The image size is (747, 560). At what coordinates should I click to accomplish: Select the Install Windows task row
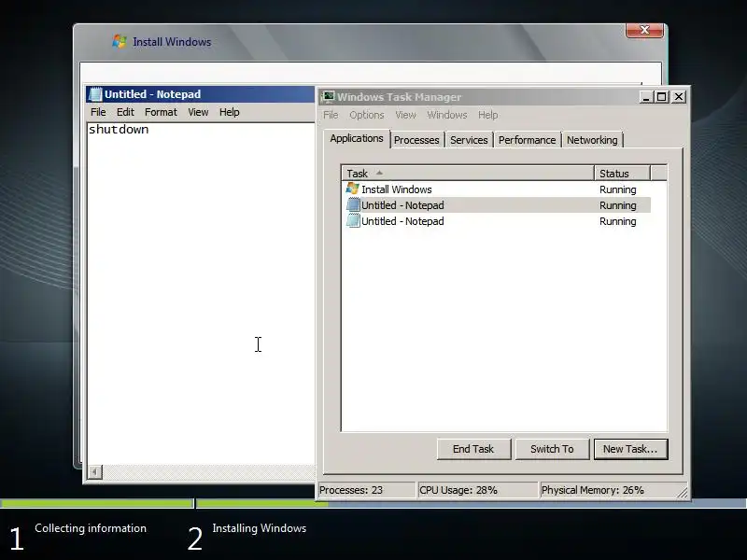[498, 189]
